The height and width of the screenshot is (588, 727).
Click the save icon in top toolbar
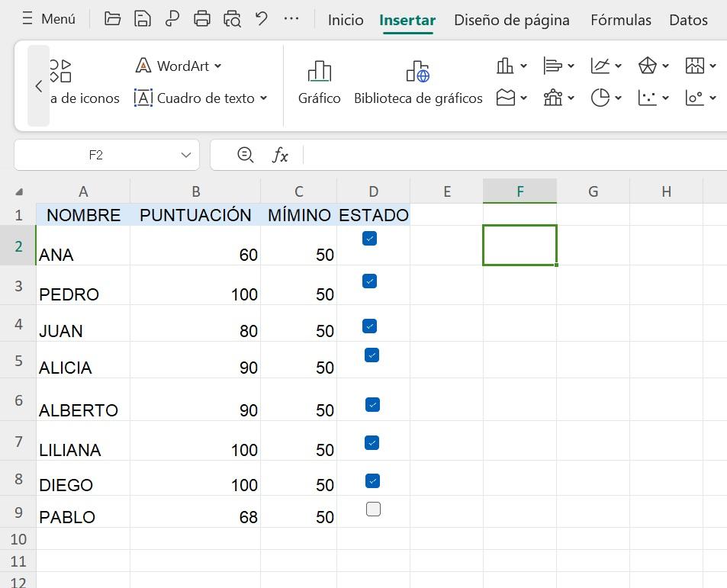tap(142, 19)
